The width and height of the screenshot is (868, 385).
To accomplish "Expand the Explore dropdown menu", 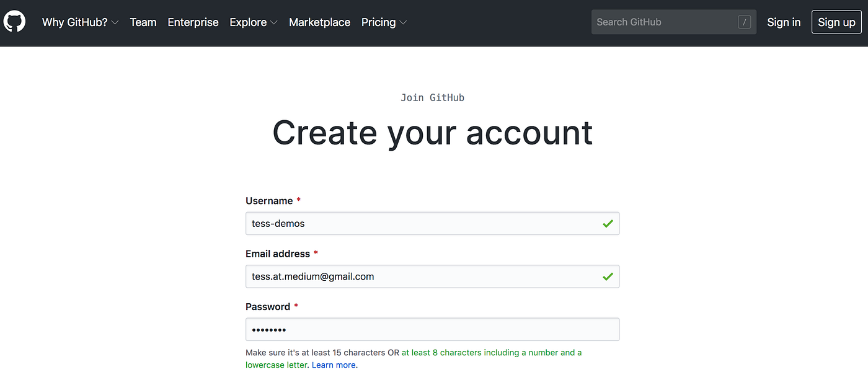I will point(254,22).
